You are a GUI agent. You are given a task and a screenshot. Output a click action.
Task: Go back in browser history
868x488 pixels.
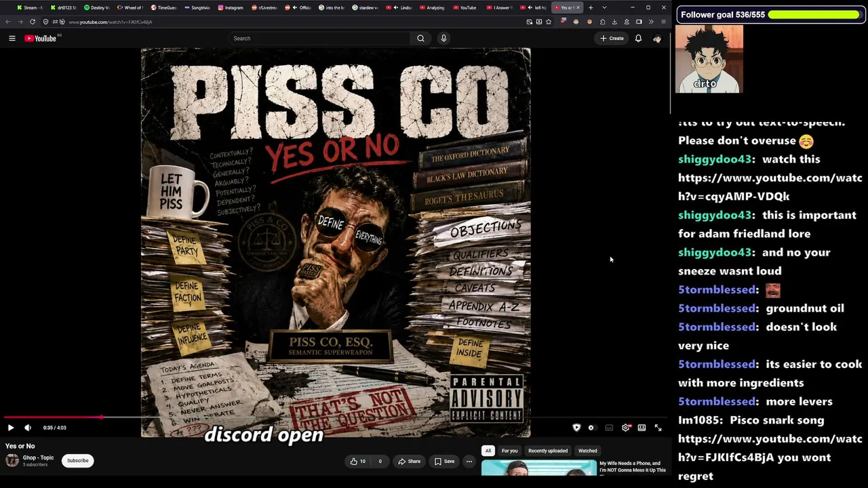tap(7, 22)
